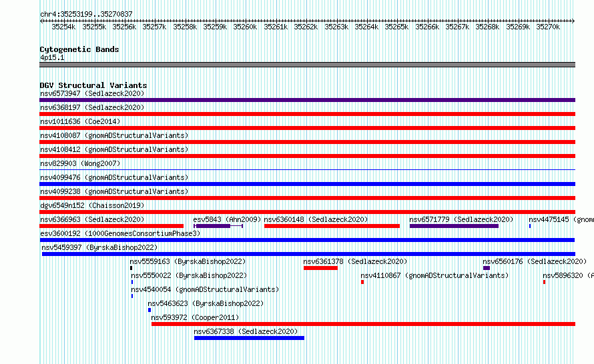Click the esv5843 (Ahn2009) label

click(x=227, y=219)
